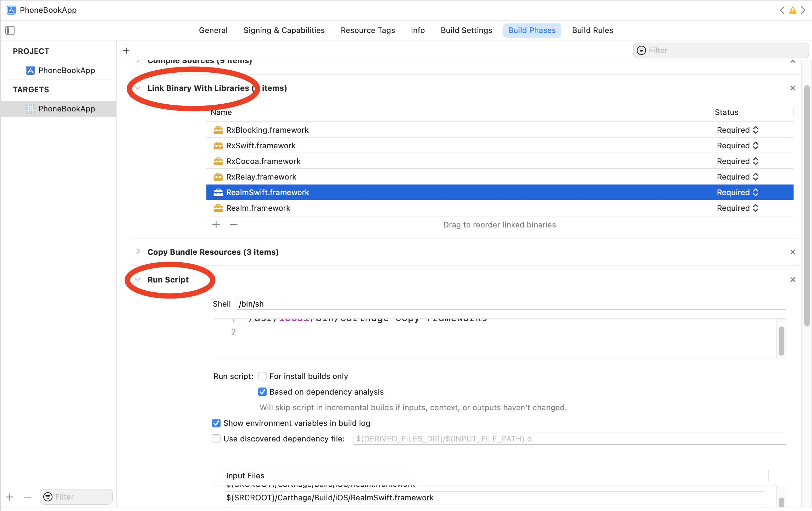The height and width of the screenshot is (511, 812).
Task: Select Realm.framework row
Action: tap(500, 208)
